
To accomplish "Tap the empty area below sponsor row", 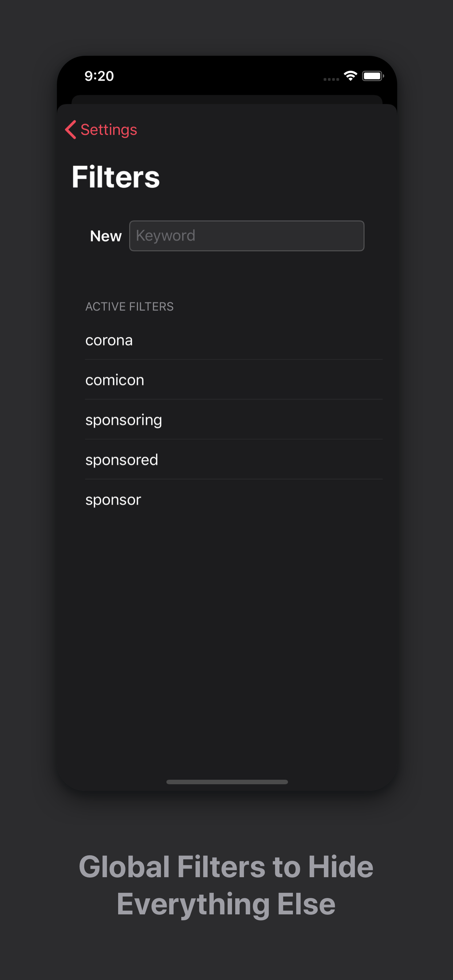I will (226, 628).
